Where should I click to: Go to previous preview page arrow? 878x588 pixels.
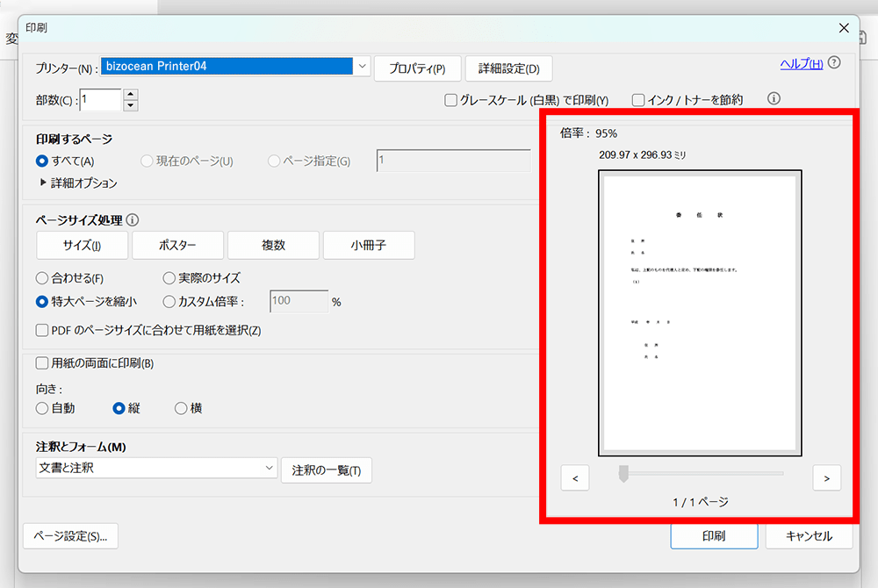coord(575,477)
